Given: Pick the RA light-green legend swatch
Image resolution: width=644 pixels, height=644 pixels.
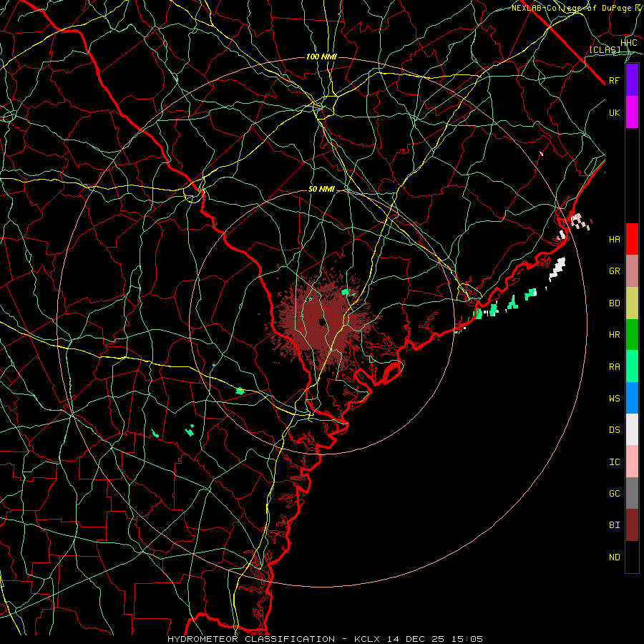Looking at the screenshot, I should click(632, 366).
